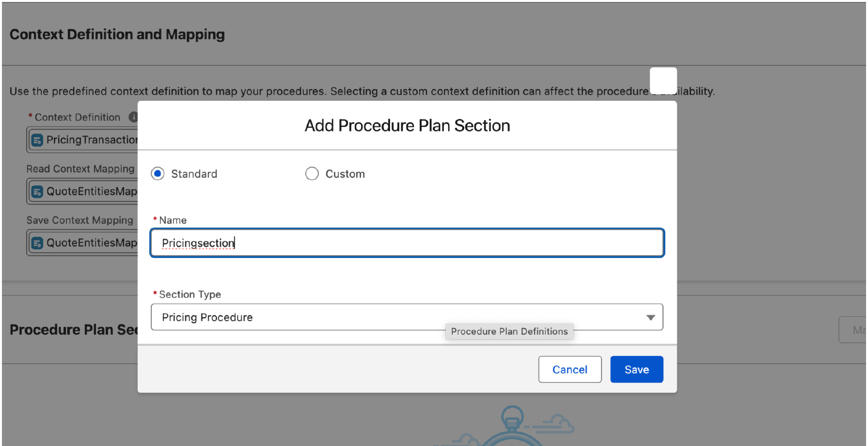Click the Custom option label

(345, 174)
